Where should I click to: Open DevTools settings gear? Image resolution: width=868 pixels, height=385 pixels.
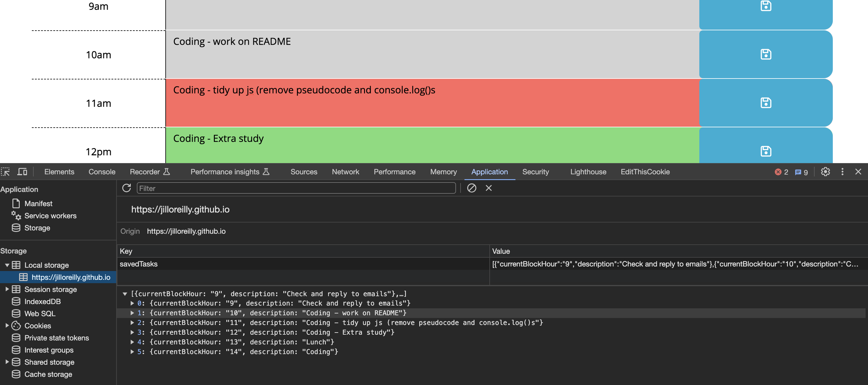(x=825, y=172)
